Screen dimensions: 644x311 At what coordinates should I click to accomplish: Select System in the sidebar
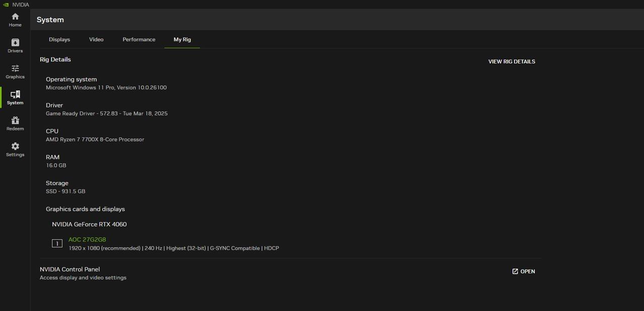click(15, 97)
